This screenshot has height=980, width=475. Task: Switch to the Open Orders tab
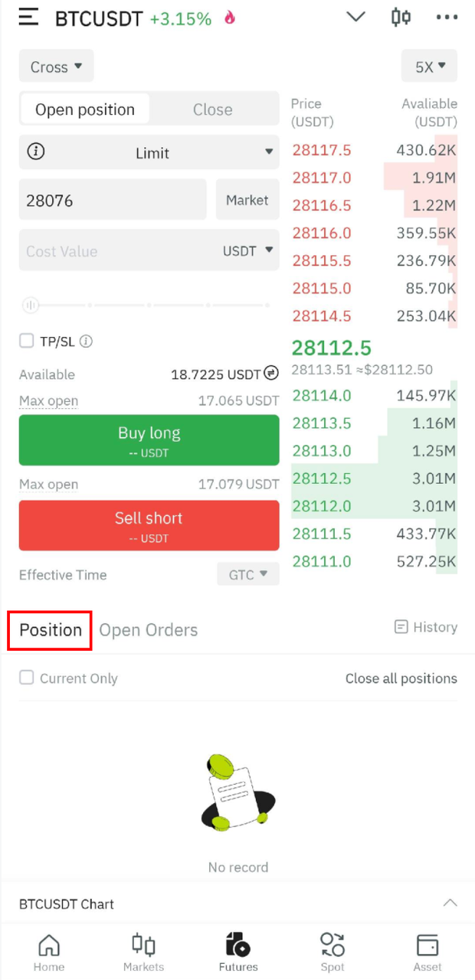pos(149,630)
